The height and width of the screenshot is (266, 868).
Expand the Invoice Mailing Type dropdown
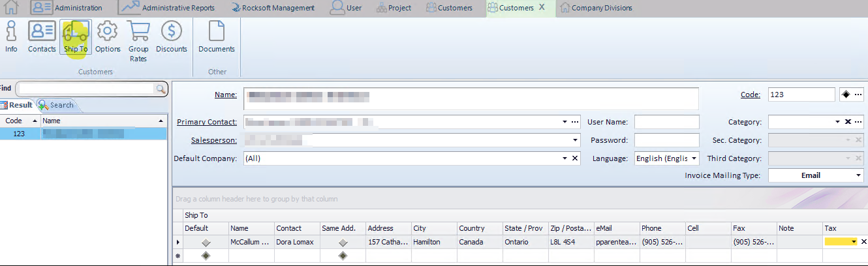coord(858,176)
